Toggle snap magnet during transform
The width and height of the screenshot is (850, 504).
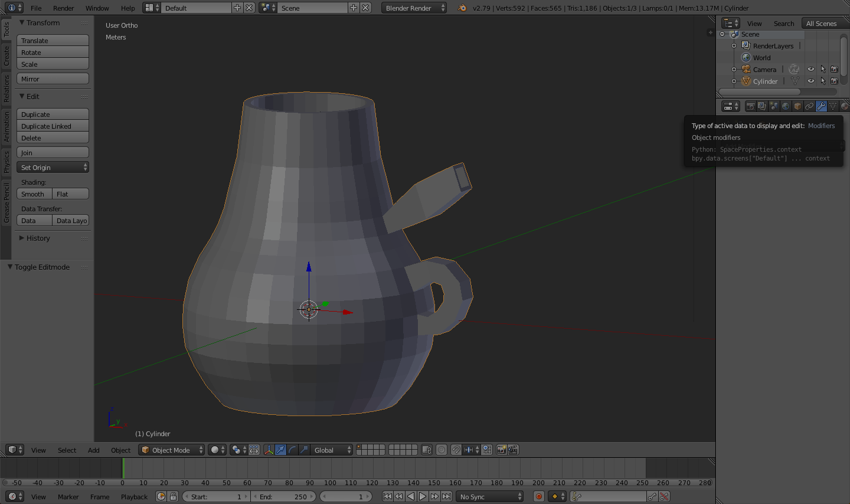click(456, 450)
